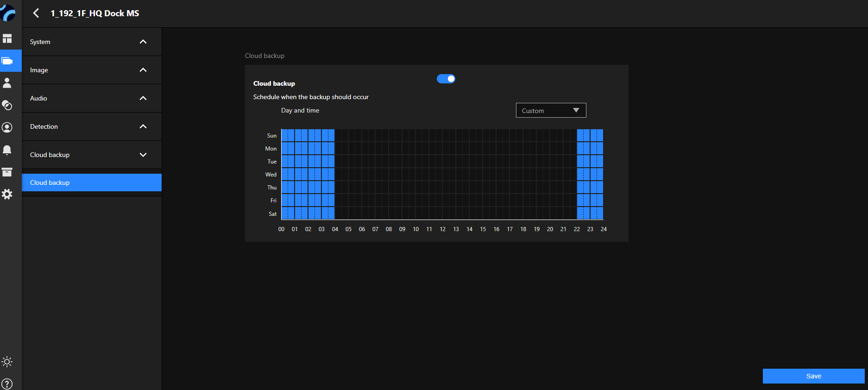
Task: Select the highlighted Cloud backup menu item
Action: tap(92, 182)
